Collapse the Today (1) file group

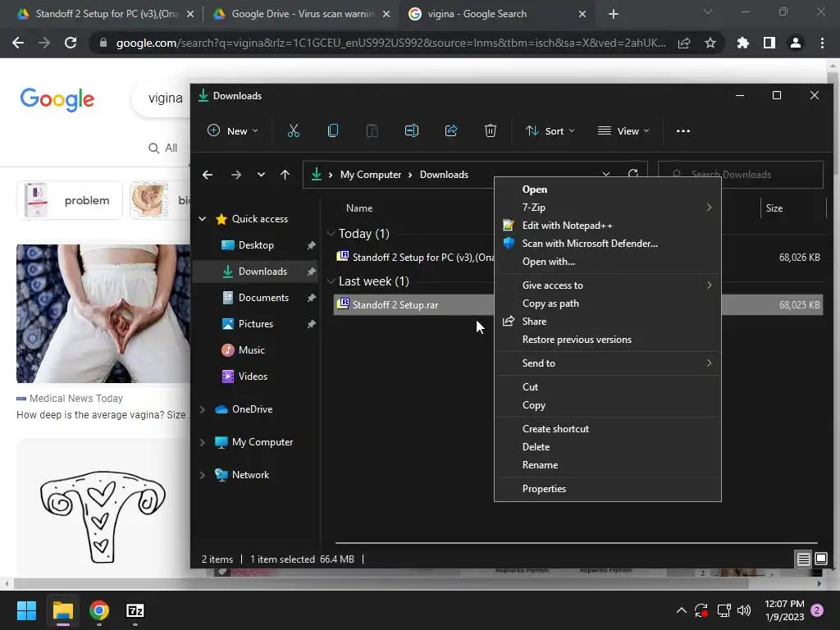point(331,234)
